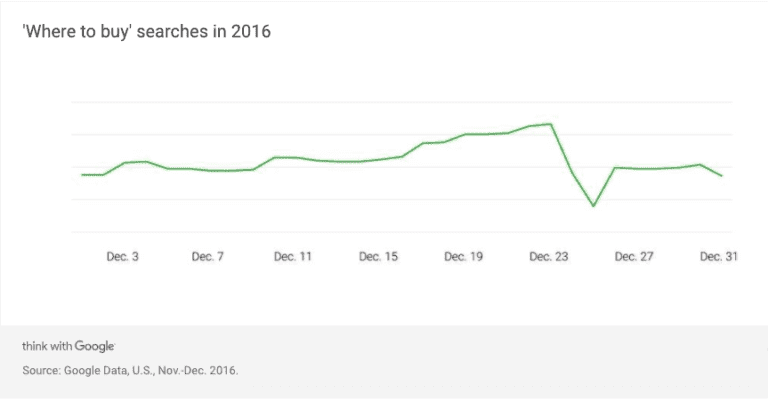Click the Dec. 15 axis label

(378, 257)
